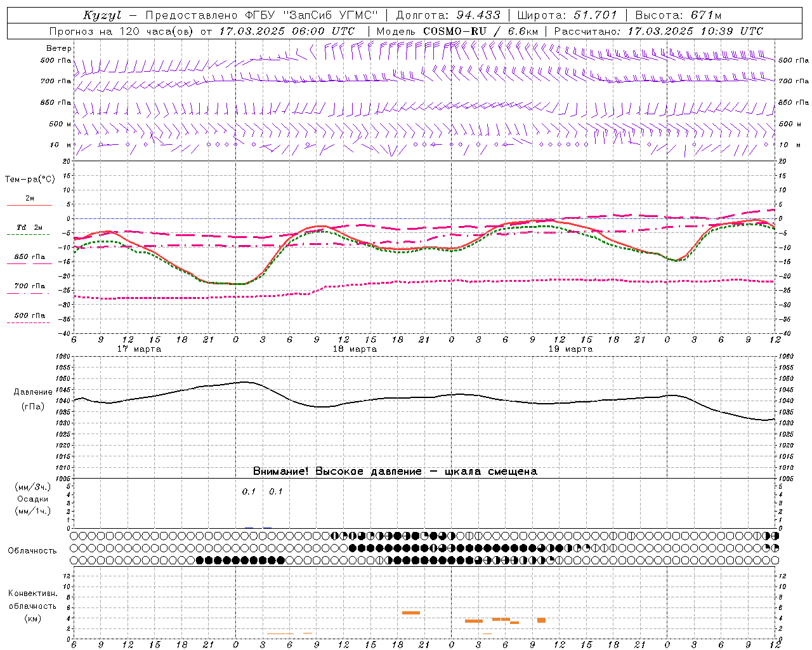The image size is (812, 650).
Task: Click the longitude value "Долгота: 94.433"
Action: pos(448,15)
